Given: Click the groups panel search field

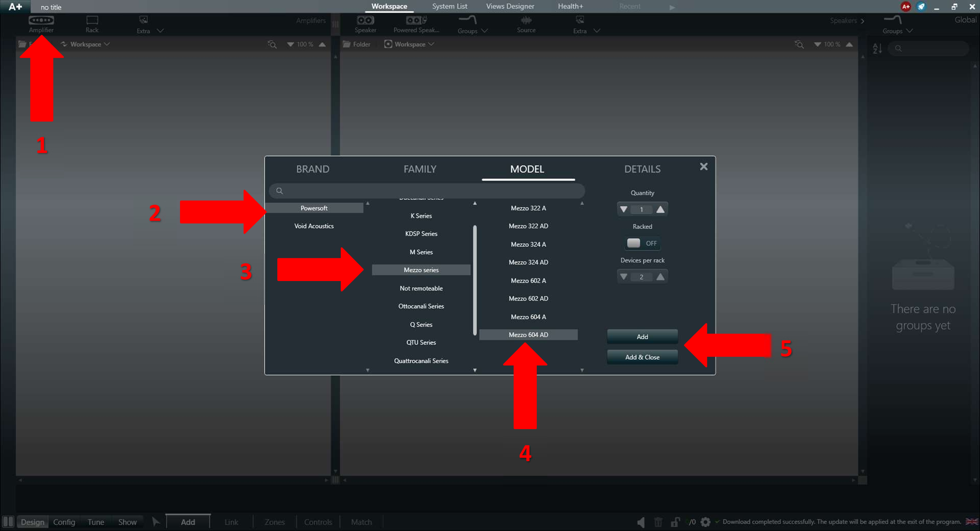Looking at the screenshot, I should (928, 48).
